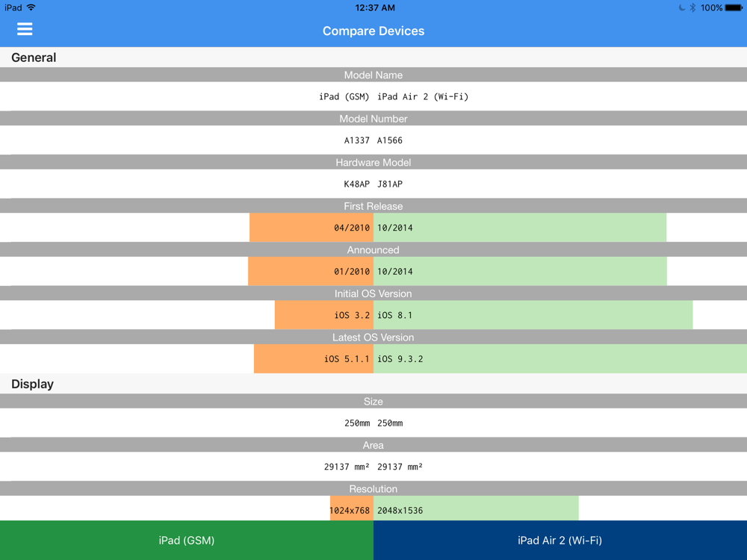Tap hardware model J81AP

click(390, 184)
